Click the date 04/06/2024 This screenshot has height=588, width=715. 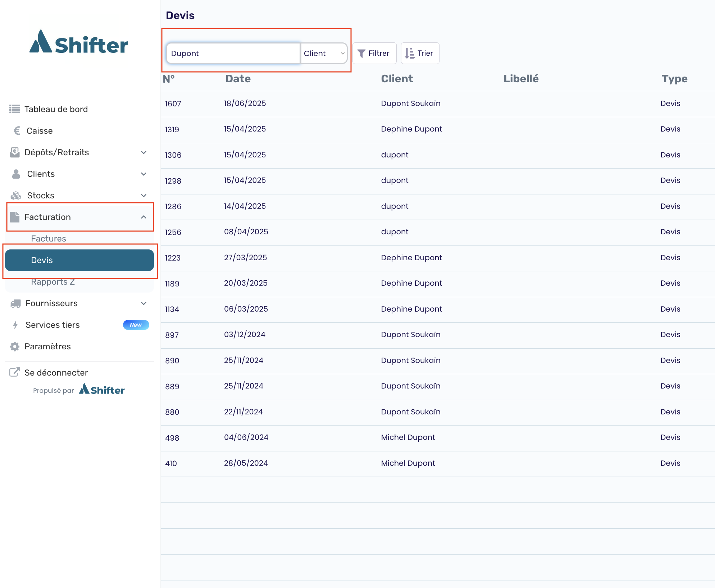(x=246, y=437)
